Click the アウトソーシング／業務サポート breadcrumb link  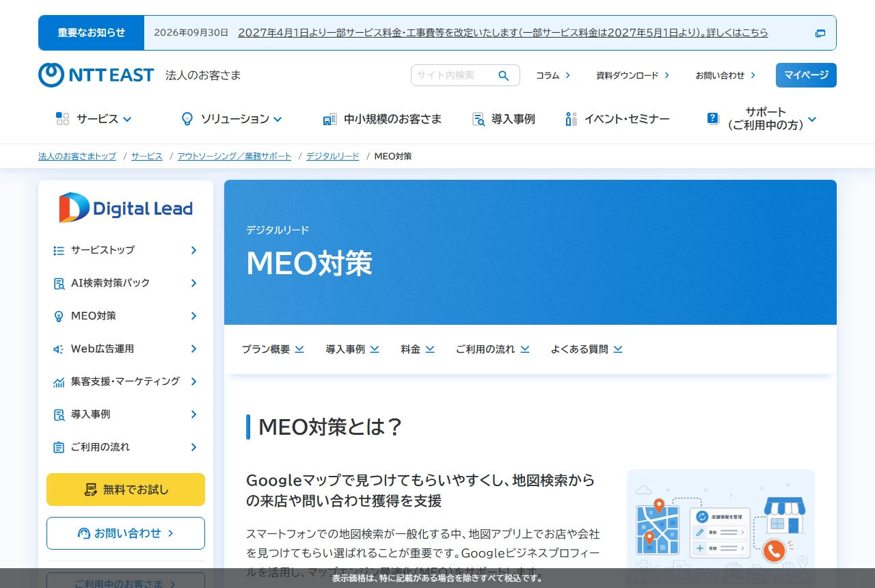(234, 157)
